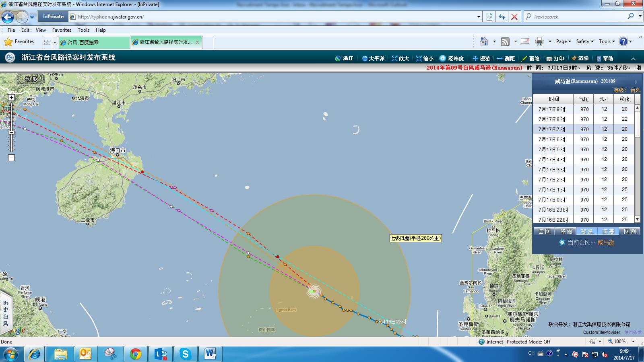Click the 缩小 zoom-out map tool
This screenshot has height=362, width=644.
(425, 58)
